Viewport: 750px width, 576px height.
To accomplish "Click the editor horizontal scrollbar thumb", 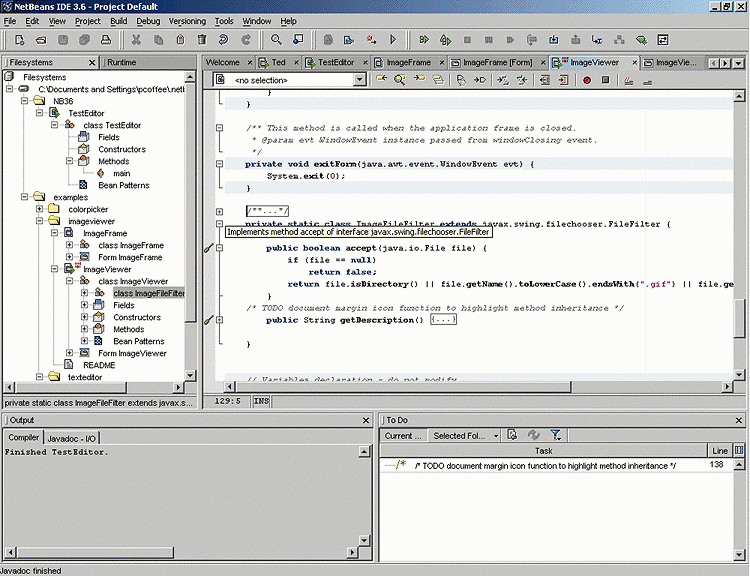I will click(403, 386).
